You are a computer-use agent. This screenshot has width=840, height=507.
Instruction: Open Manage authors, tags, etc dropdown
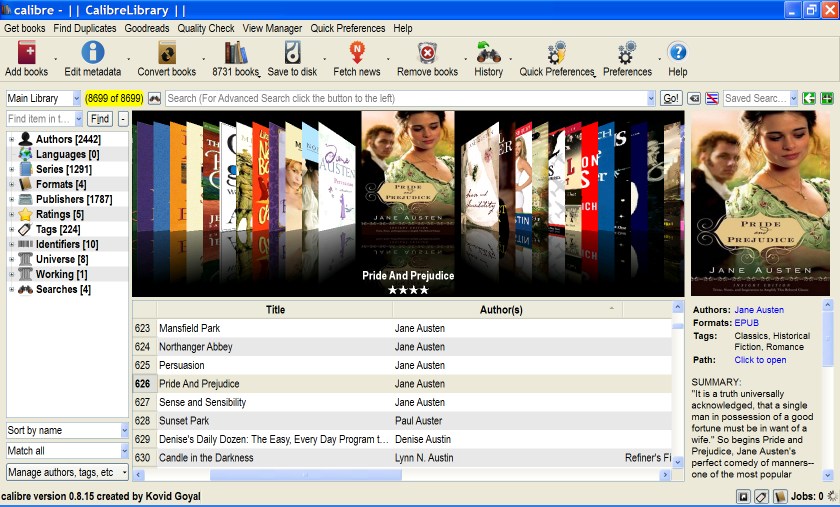point(68,472)
